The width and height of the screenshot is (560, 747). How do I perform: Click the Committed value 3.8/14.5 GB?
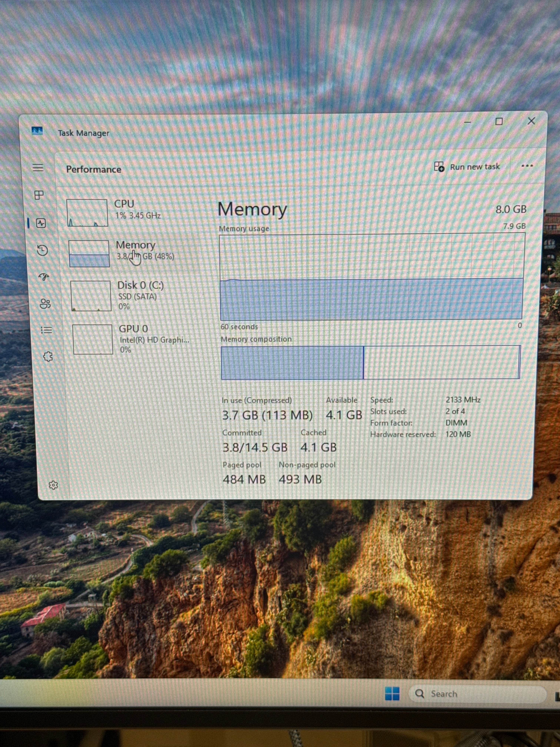[x=255, y=447]
